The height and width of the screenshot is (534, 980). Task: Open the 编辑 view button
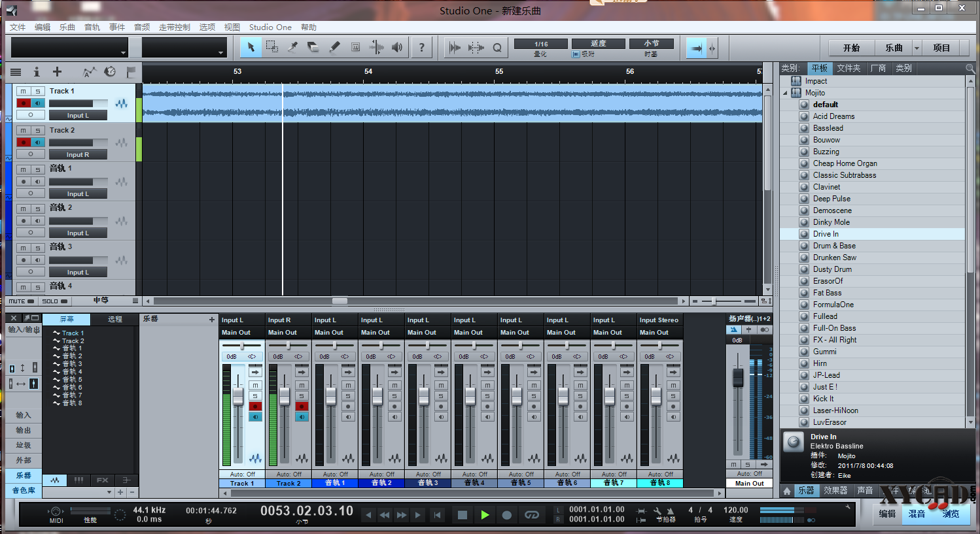pos(888,514)
